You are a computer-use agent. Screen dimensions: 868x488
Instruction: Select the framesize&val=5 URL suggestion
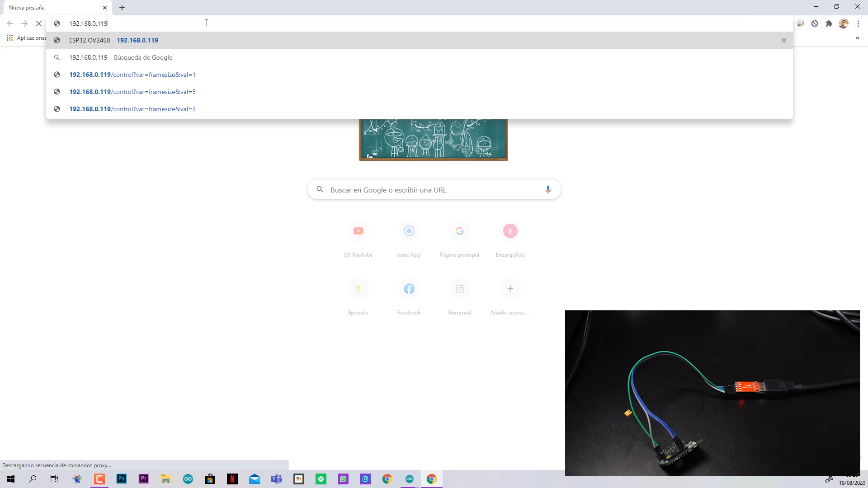pyautogui.click(x=132, y=92)
